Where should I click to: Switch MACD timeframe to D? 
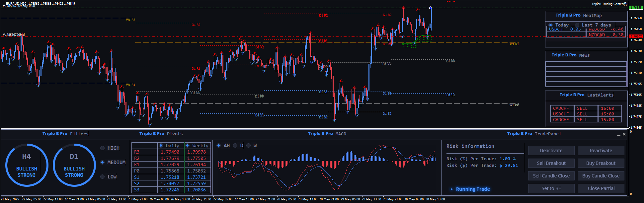[235, 146]
